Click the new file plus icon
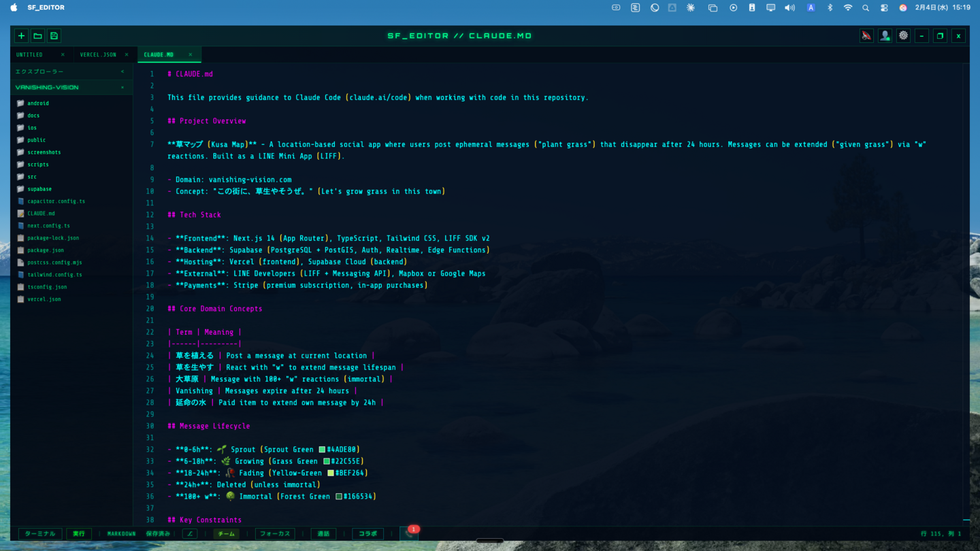Viewport: 980px width, 551px height. pyautogui.click(x=21, y=36)
